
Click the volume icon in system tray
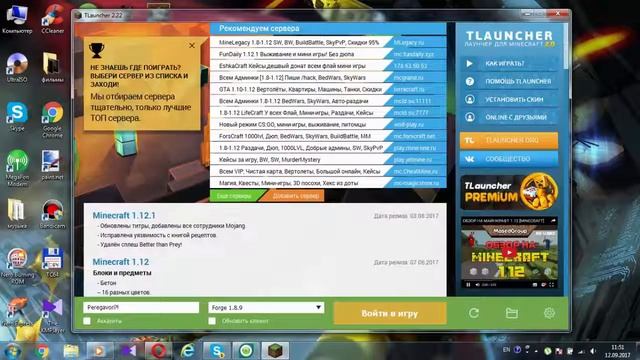593,351
